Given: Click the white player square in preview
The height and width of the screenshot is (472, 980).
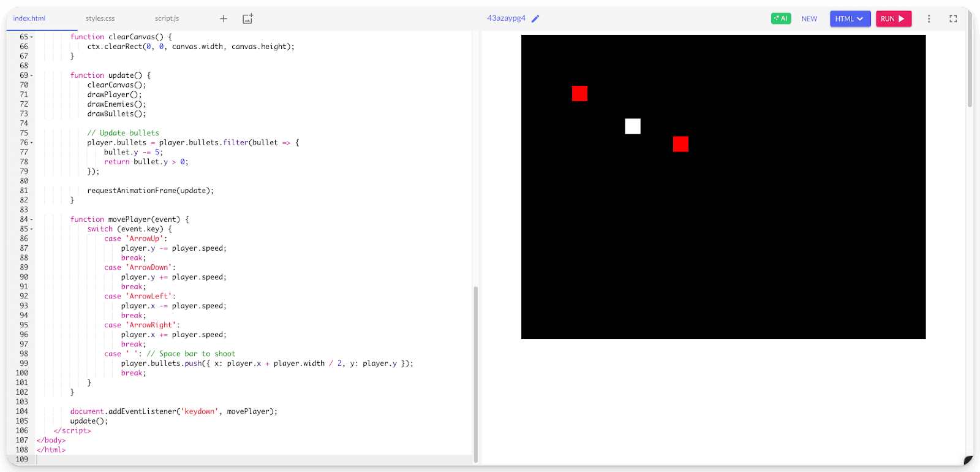Looking at the screenshot, I should (633, 126).
